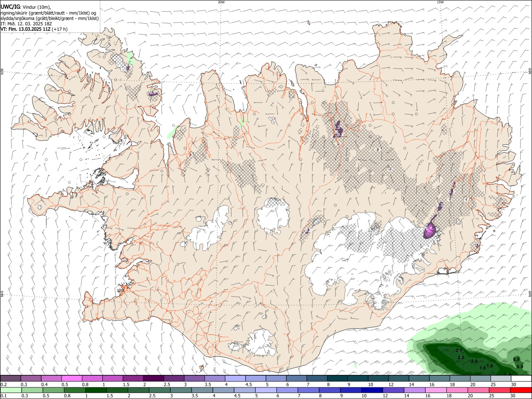The image size is (532, 399).
Task: Select the "2.1" precipitation value on the map
Action: [459, 351]
